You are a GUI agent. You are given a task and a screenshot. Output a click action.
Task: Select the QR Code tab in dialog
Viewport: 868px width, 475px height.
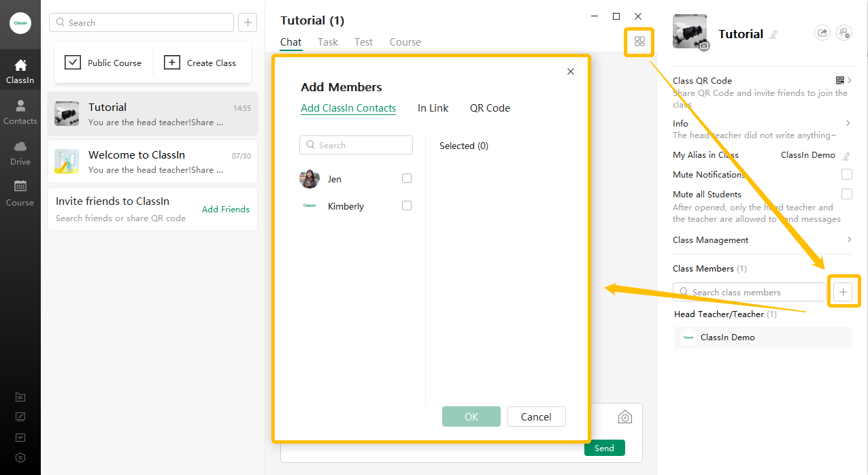tap(490, 108)
